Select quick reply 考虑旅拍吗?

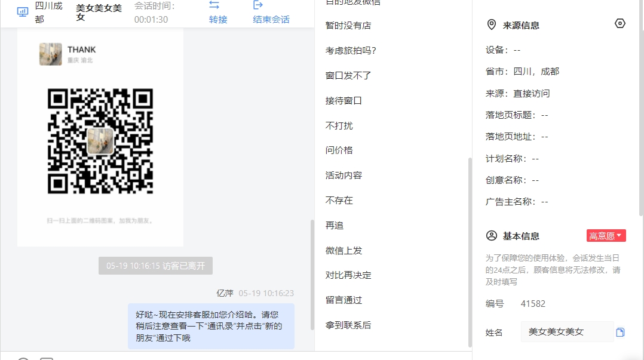351,51
